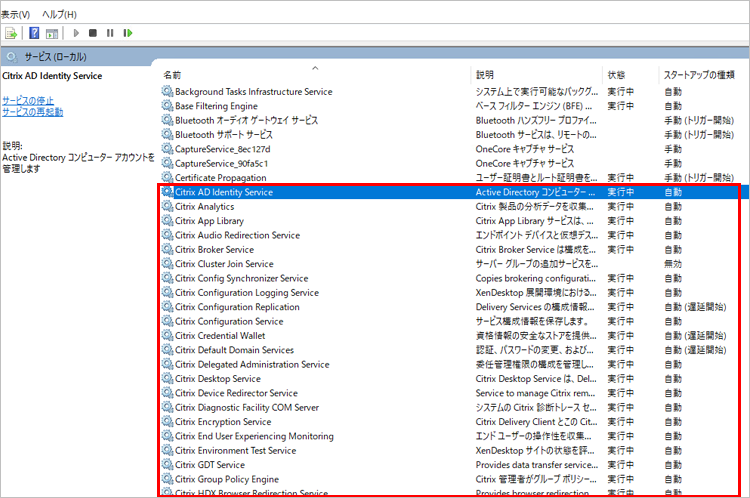
Task: Sort by the 状態 column header
Action: click(617, 75)
